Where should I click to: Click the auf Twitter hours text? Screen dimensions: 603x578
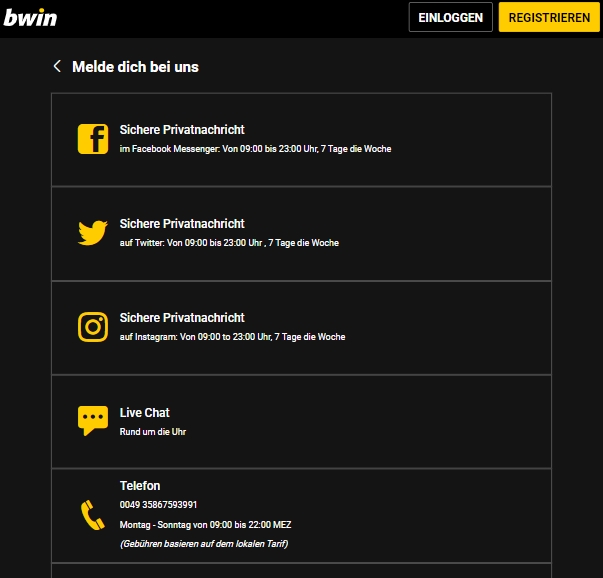[229, 243]
